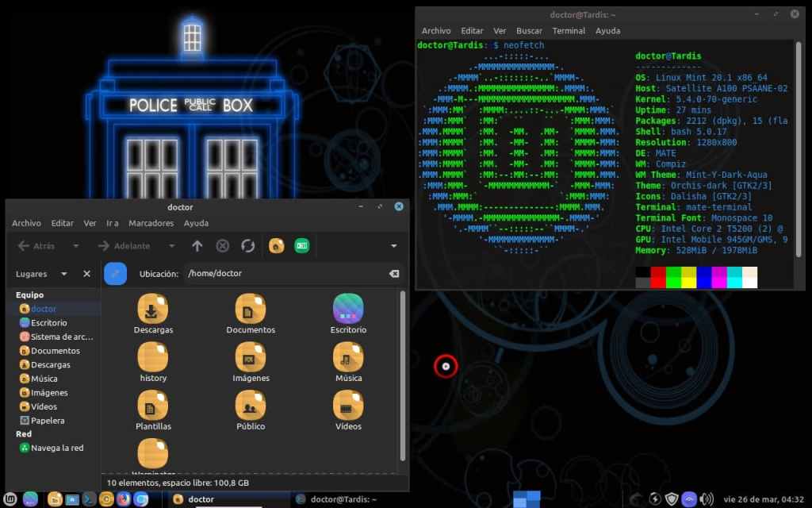812x508 pixels.
Task: Click the Home folder toolbar icon
Action: (x=277, y=246)
